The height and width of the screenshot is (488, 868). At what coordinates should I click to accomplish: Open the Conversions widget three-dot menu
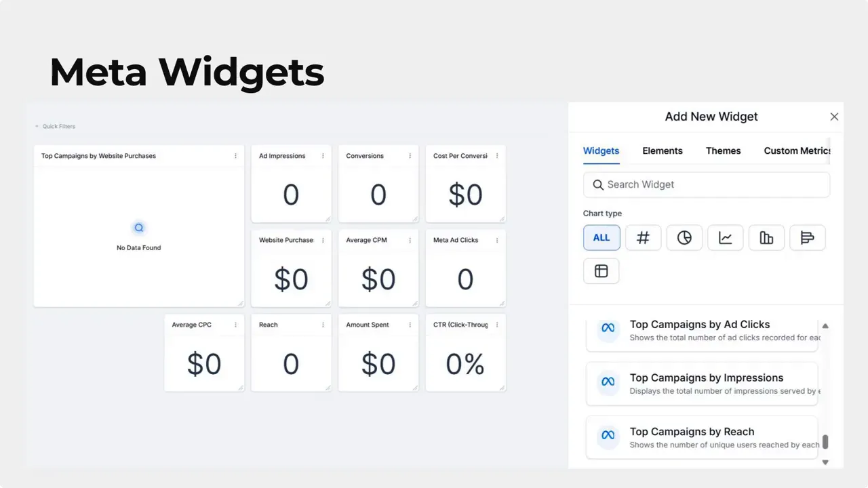[410, 156]
